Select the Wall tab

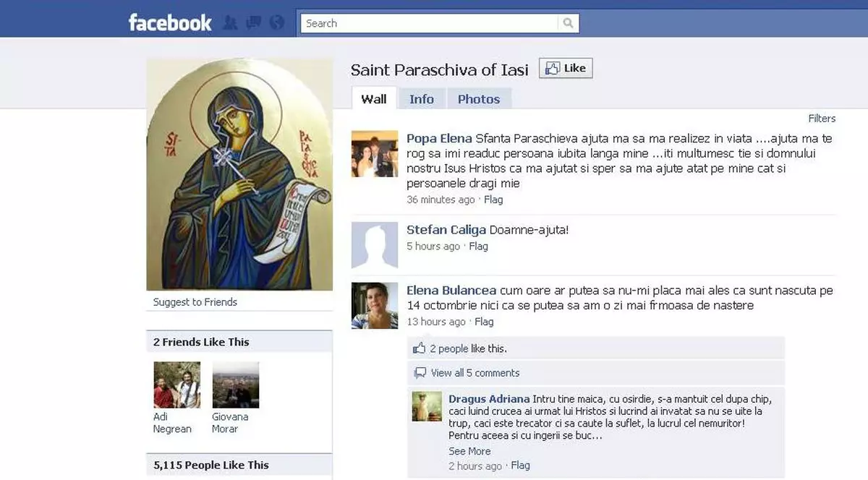click(373, 98)
